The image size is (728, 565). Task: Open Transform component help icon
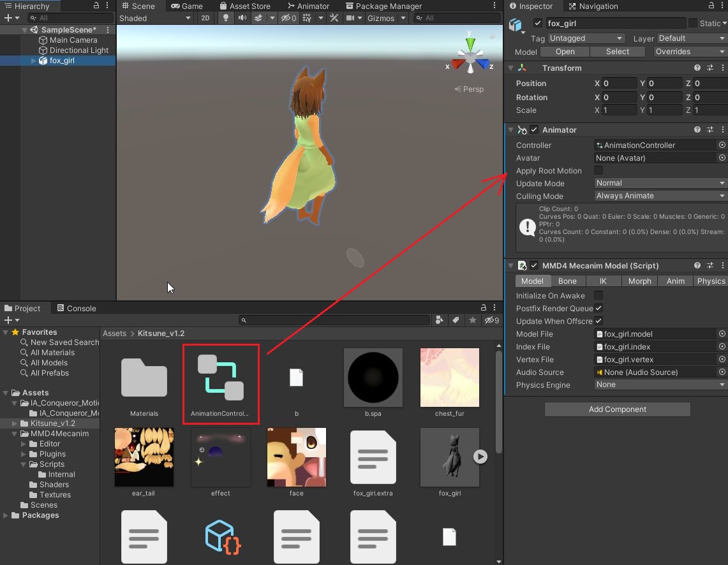point(697,68)
